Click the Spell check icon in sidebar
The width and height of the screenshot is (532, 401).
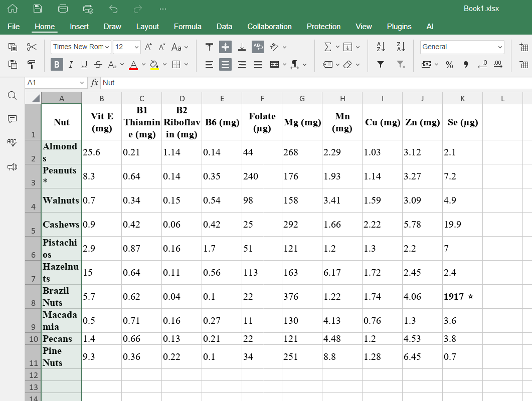pyautogui.click(x=13, y=143)
